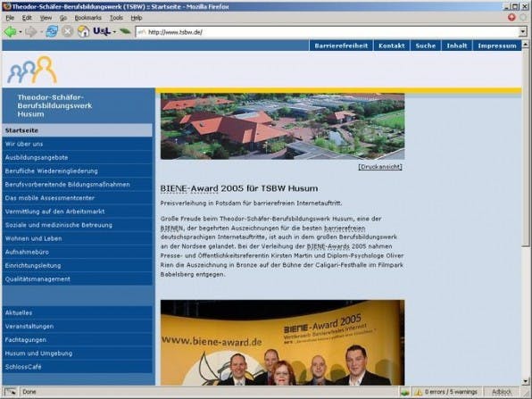Viewport: 532px width, 399px height.
Task: Click the aerial campus photo
Action: (x=282, y=127)
